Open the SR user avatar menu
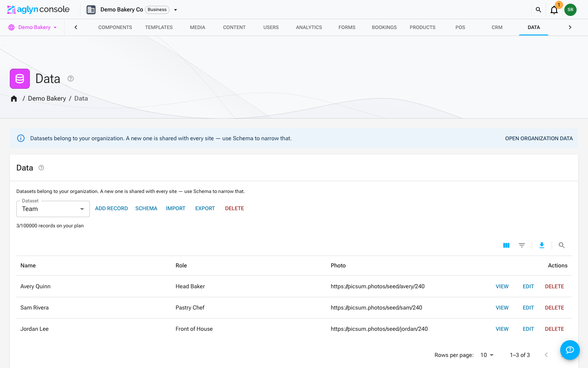Image resolution: width=588 pixels, height=368 pixels. [x=570, y=10]
